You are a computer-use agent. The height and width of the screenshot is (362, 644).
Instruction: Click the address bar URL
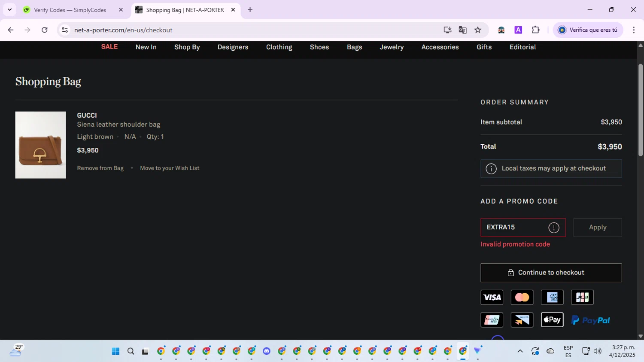pos(123,30)
